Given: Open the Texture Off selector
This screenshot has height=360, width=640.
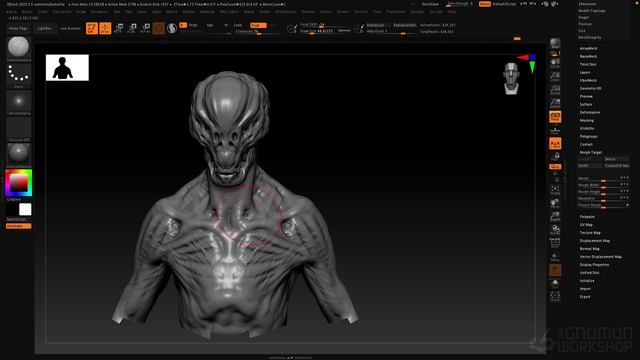Looking at the screenshot, I should (18, 127).
